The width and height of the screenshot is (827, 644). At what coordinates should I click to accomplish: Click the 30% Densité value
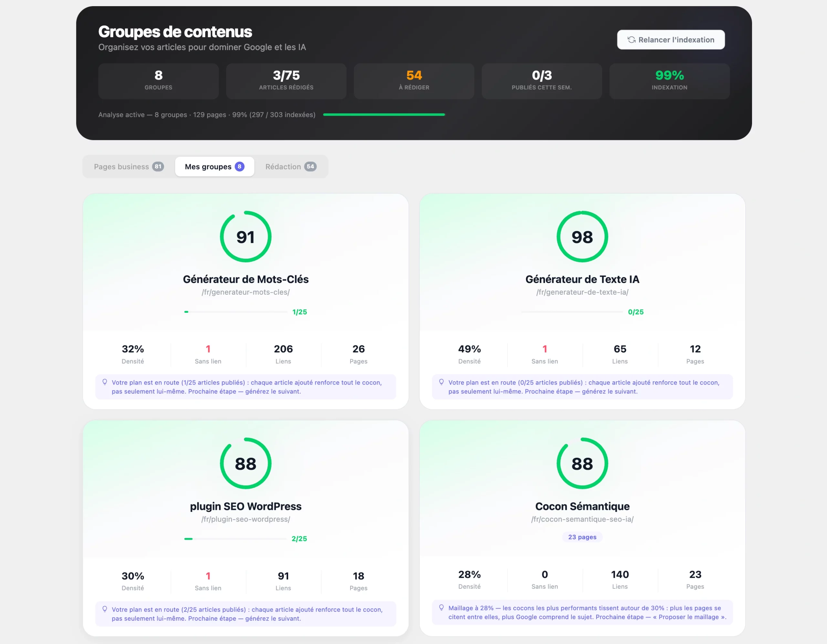[x=133, y=576]
